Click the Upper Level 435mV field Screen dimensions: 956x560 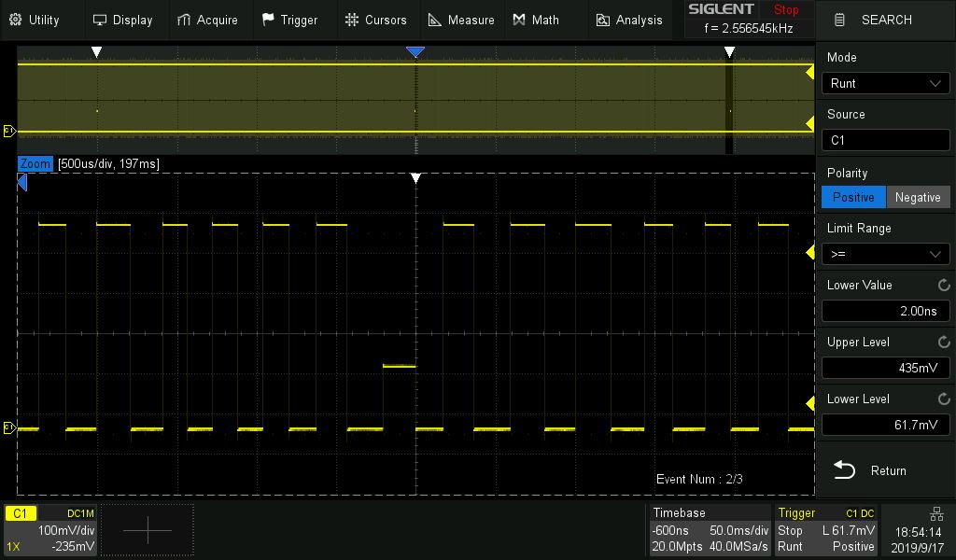click(x=885, y=368)
